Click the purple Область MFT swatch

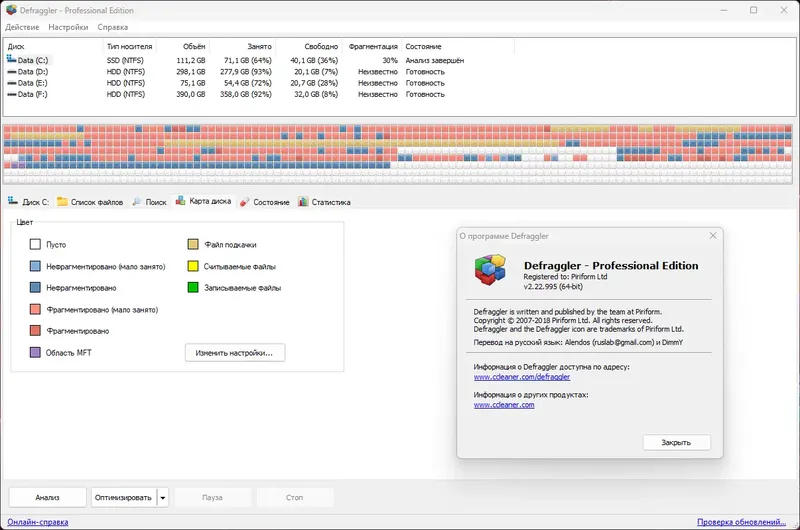[35, 352]
